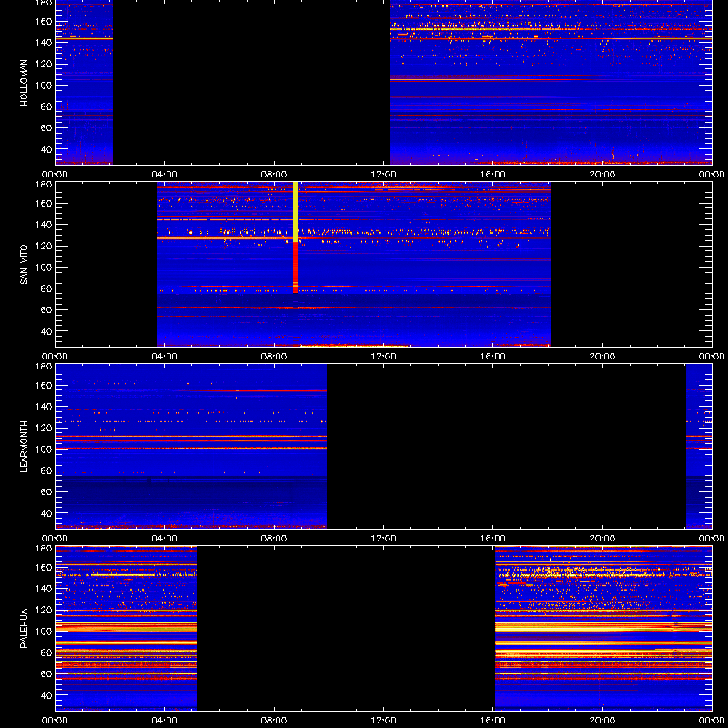Click the 12:00 time label under Palehua panel

coord(383,721)
